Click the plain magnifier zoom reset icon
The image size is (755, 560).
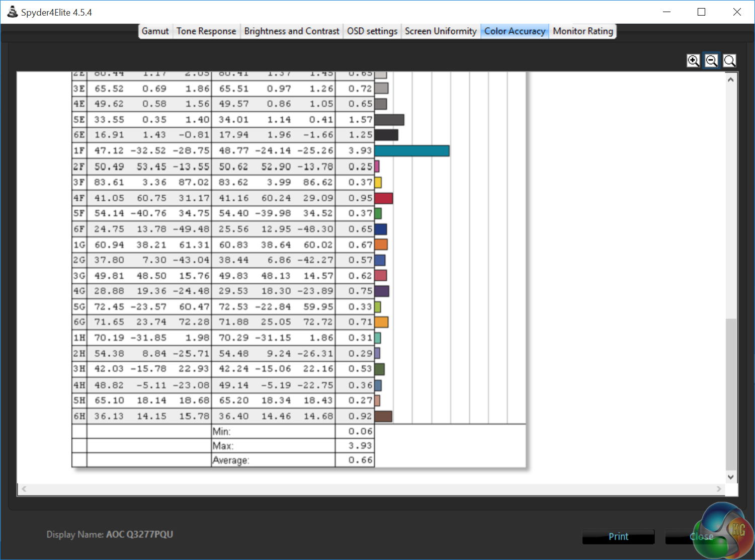point(730,61)
